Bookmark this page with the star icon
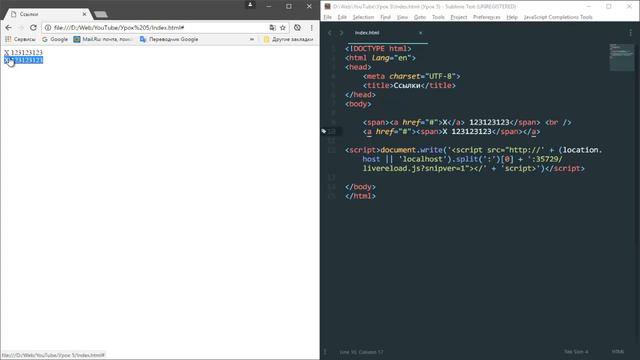Image resolution: width=640 pixels, height=360 pixels. tap(282, 28)
